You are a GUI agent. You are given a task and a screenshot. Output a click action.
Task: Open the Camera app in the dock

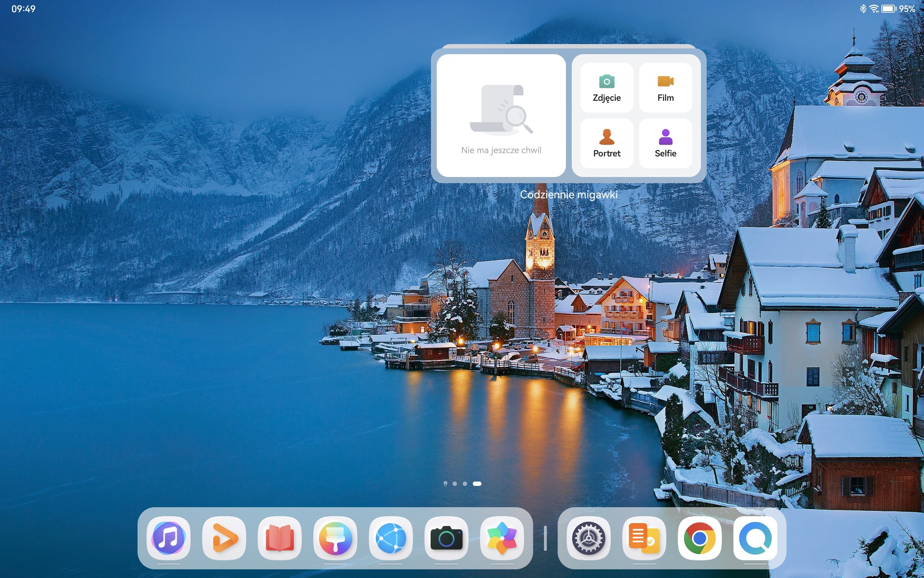pyautogui.click(x=446, y=538)
